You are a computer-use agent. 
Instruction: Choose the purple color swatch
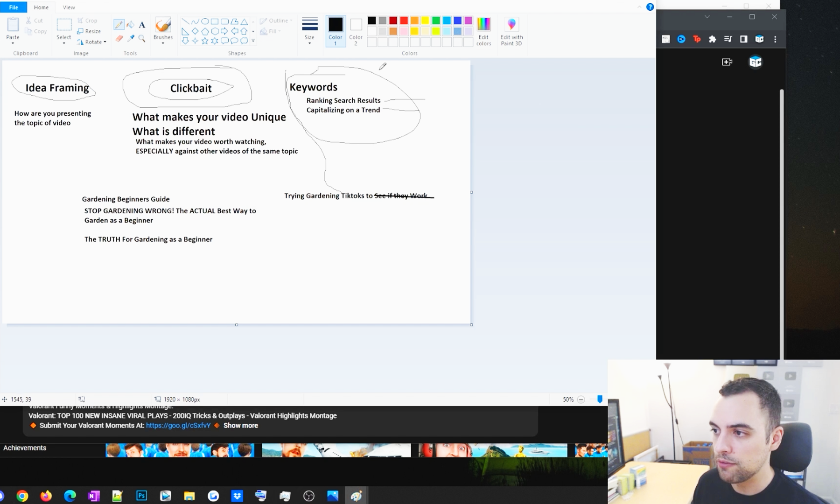point(468,21)
